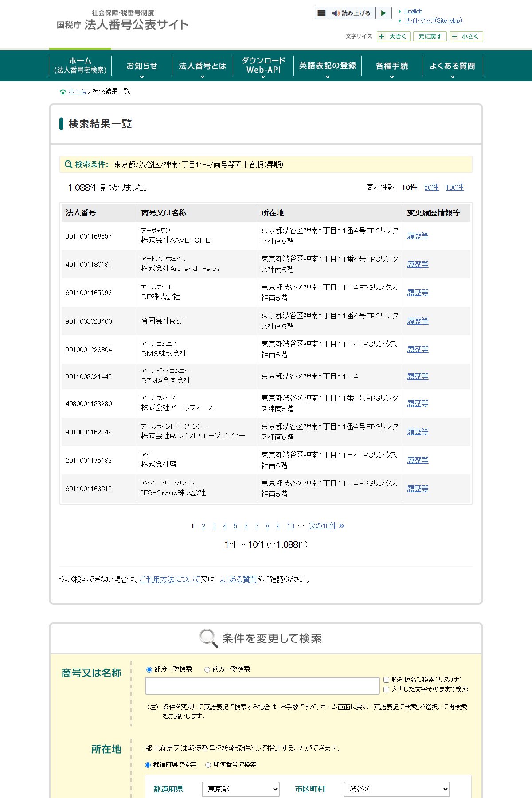Enable 入力した文字そのままで検索 checkbox
The image size is (532, 798).
[x=386, y=689]
